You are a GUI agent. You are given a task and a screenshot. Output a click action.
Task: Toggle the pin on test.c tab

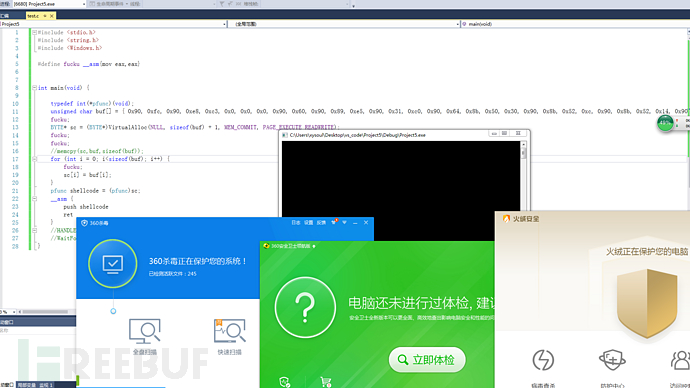[45, 16]
